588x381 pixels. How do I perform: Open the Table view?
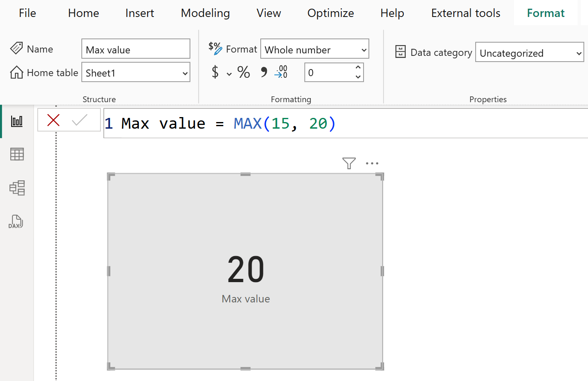(17, 154)
